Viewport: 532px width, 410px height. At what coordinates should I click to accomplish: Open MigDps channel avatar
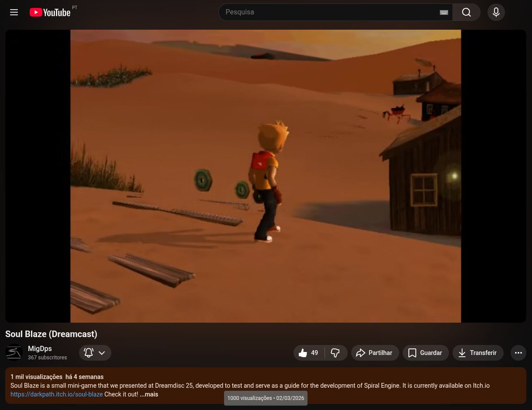(14, 352)
